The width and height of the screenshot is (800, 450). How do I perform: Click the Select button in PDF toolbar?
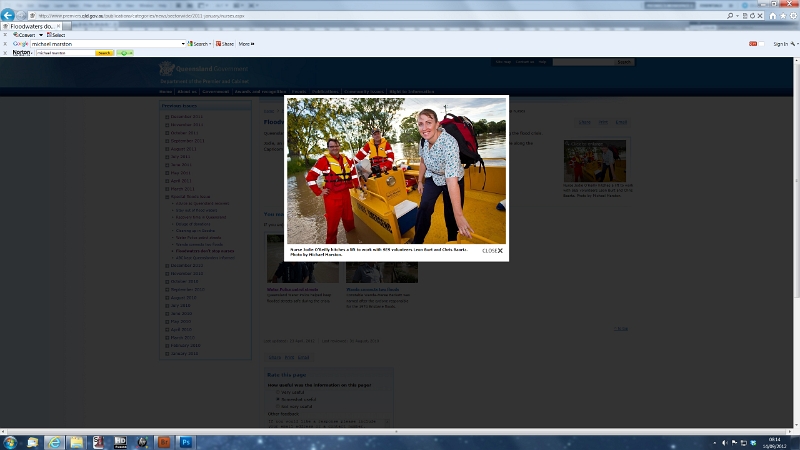(x=56, y=35)
